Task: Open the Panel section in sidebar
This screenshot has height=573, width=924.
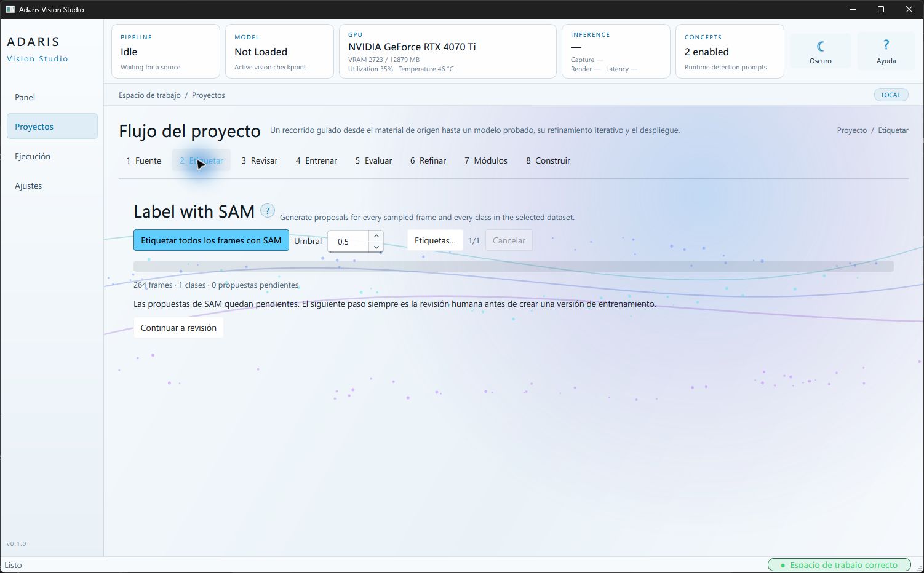Action: pyautogui.click(x=52, y=97)
